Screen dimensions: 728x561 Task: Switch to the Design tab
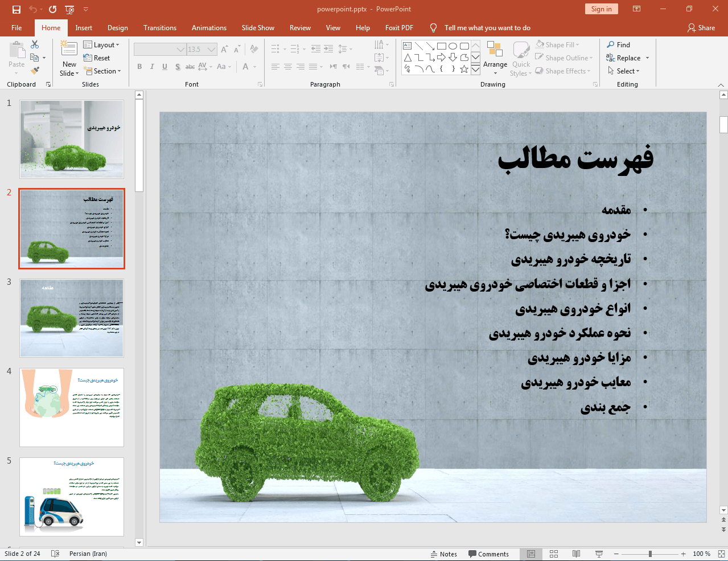coord(117,28)
